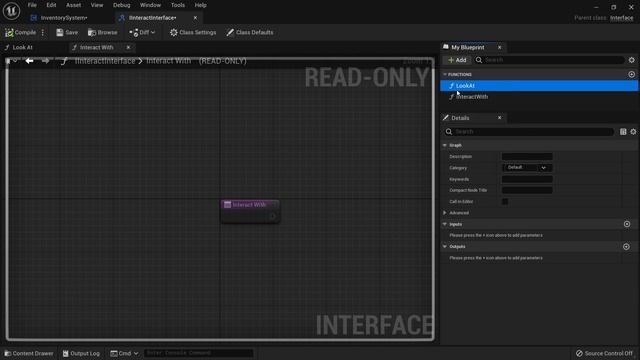640x360 pixels.
Task: Open the Asset menu
Action: tap(73, 5)
